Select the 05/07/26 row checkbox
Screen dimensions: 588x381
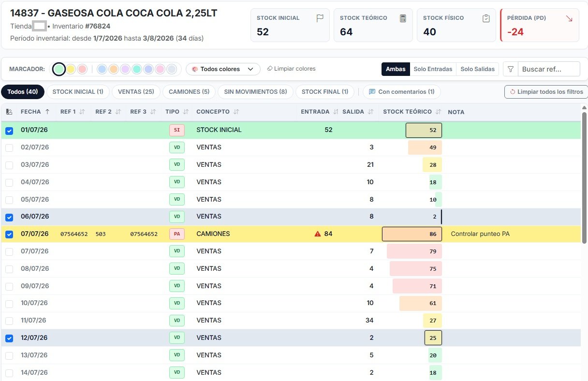(9, 200)
